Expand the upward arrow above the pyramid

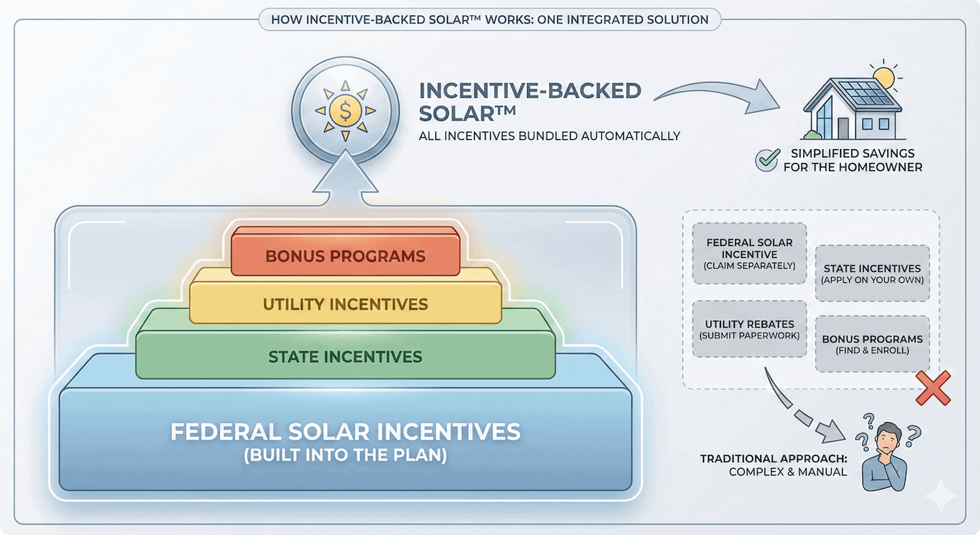tap(344, 179)
